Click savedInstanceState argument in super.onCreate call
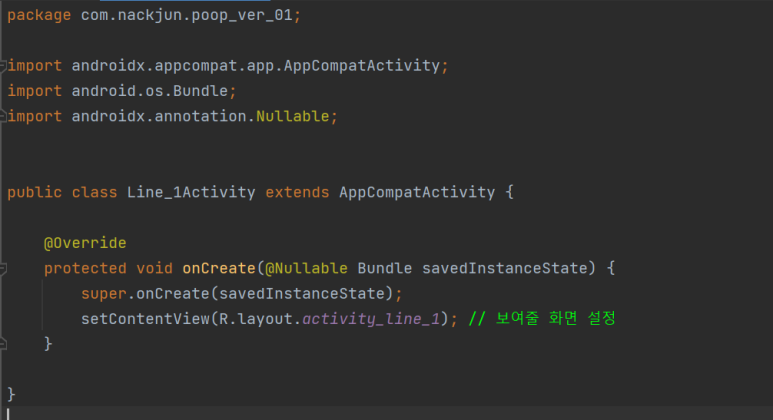 [x=302, y=294]
